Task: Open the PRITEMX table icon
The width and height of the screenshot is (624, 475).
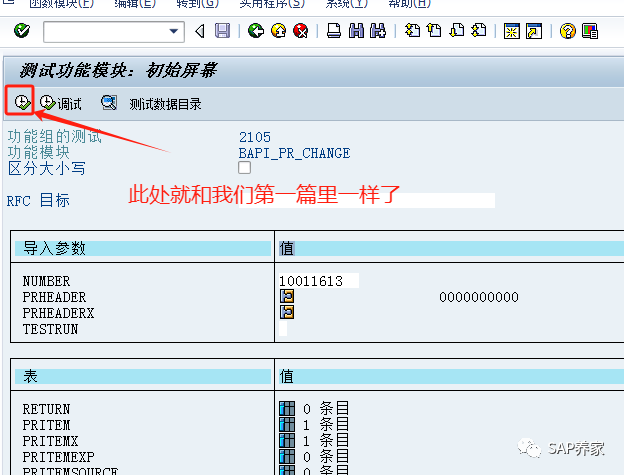Action: (287, 440)
